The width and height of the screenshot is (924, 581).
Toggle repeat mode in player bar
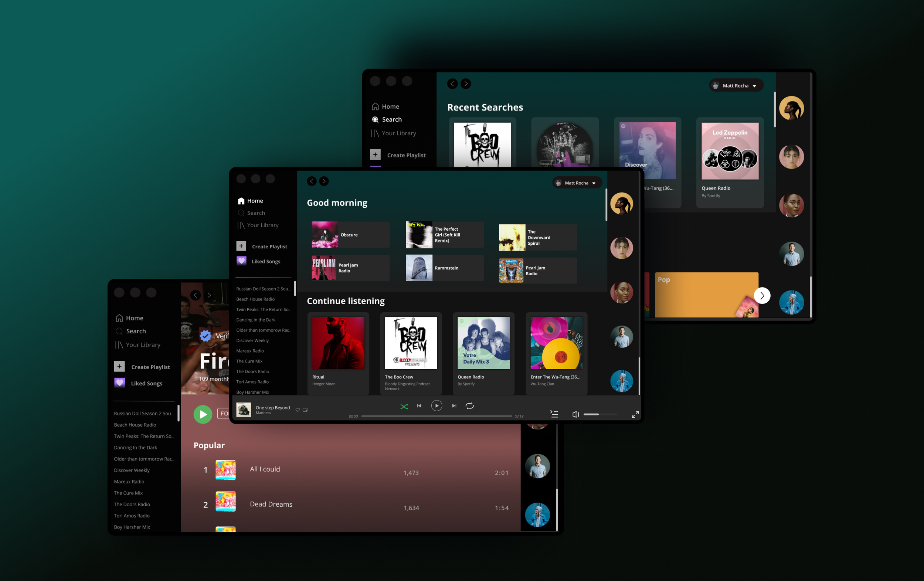[x=470, y=405]
